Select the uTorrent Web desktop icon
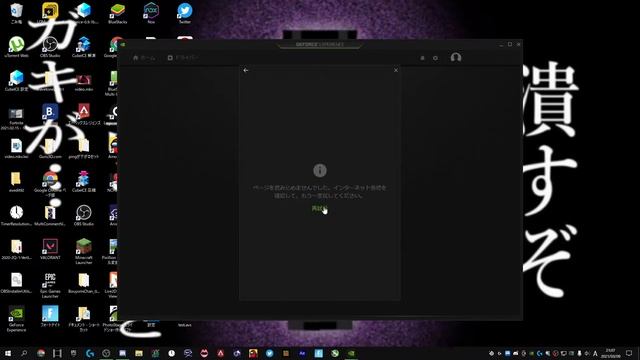Viewport: 640px width, 360px height. coord(16,47)
